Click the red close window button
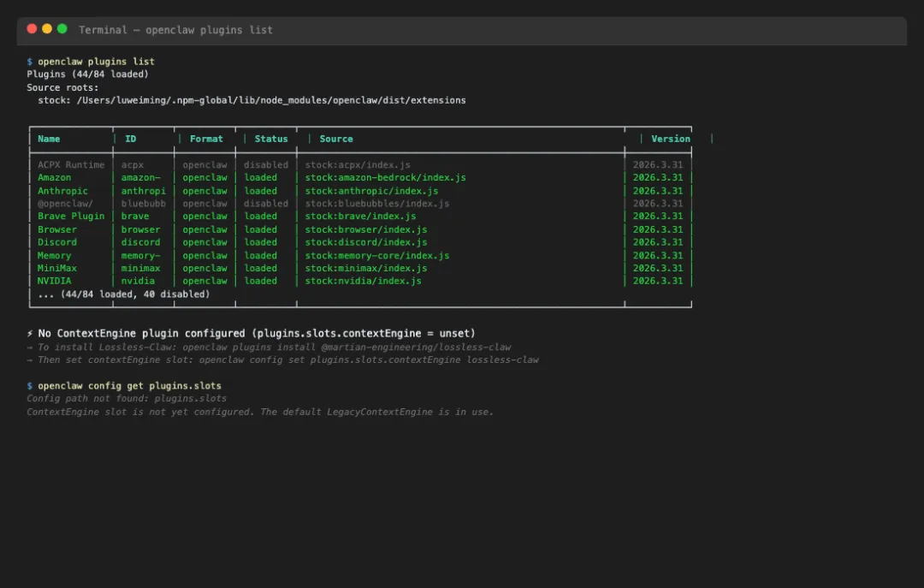 [x=32, y=29]
